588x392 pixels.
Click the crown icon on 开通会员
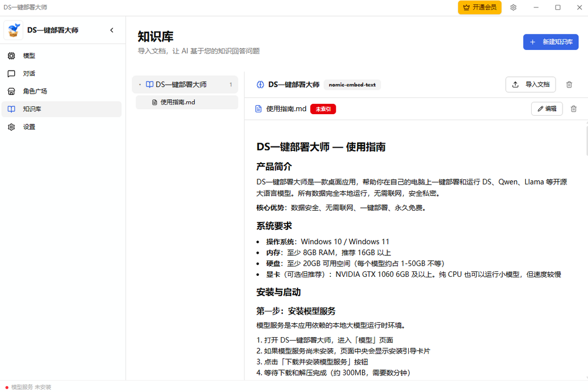467,7
